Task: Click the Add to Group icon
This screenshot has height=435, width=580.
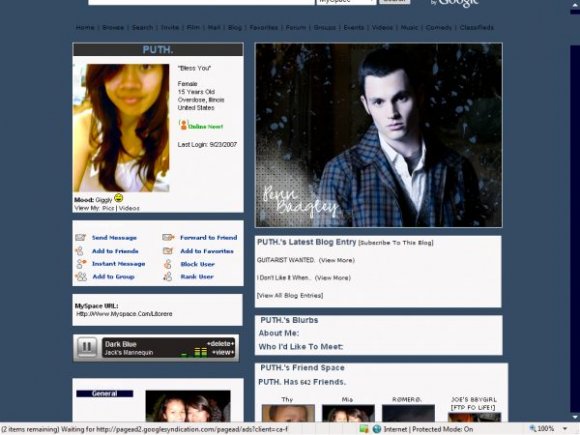Action: [81, 277]
